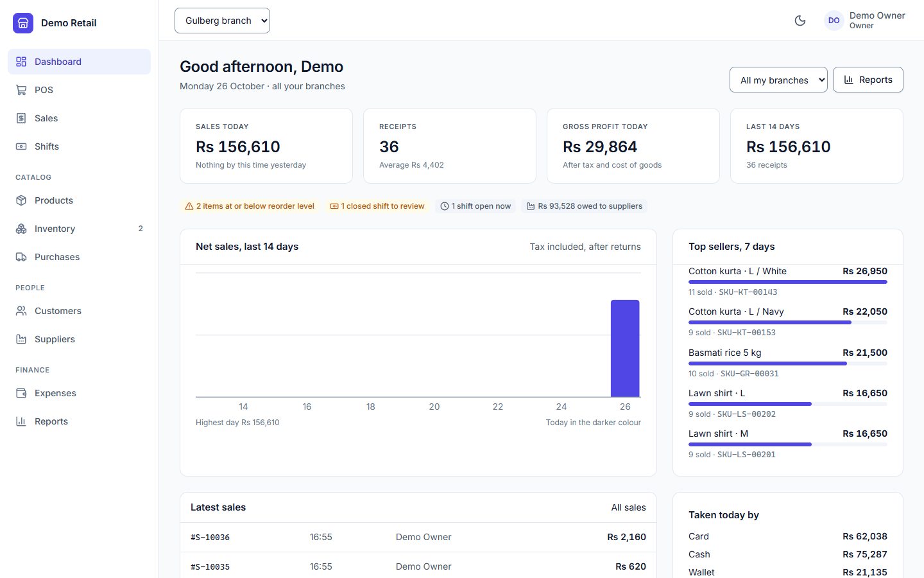Click the Sales Today Rs 156,610 card

pyautogui.click(x=266, y=146)
